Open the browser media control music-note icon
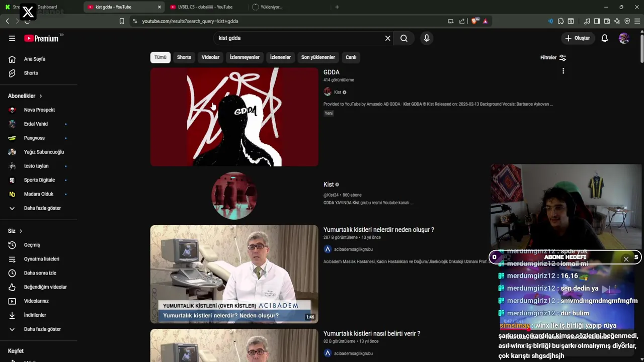The width and height of the screenshot is (644, 362). pyautogui.click(x=587, y=21)
